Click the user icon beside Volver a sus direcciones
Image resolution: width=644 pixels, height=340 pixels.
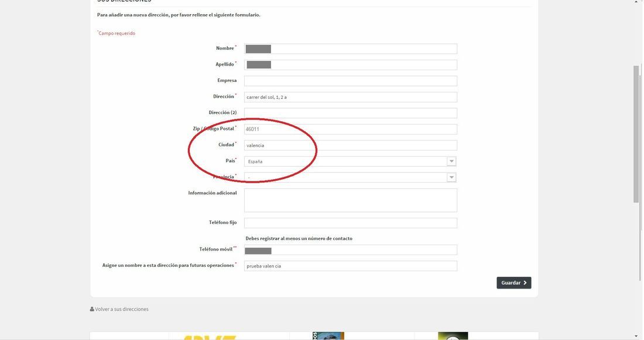pos(92,309)
